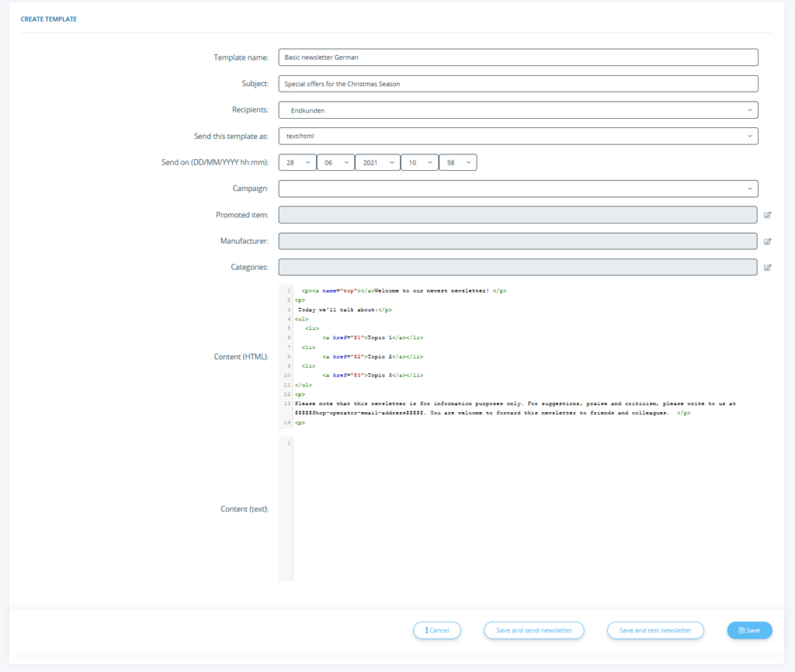This screenshot has width=795, height=672.
Task: Click the chevron on the Recipients selector
Action: point(749,109)
